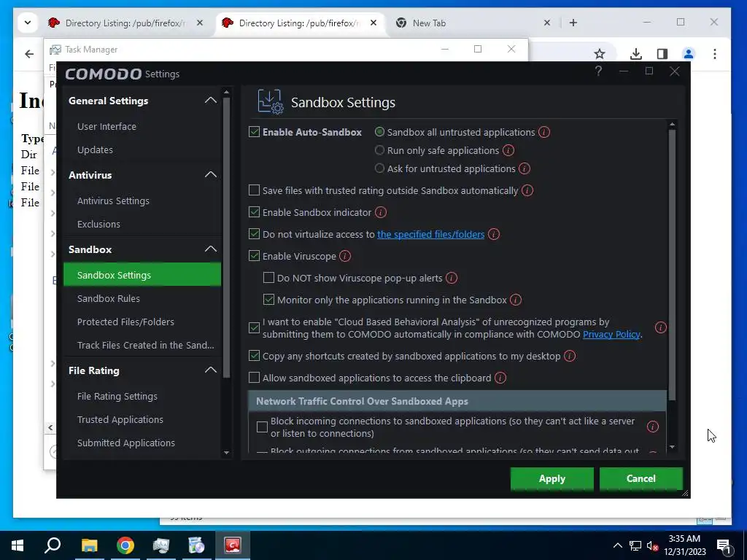The image size is (747, 560).
Task: Click info icon for Viruscope pop-up alerts option
Action: (x=452, y=278)
